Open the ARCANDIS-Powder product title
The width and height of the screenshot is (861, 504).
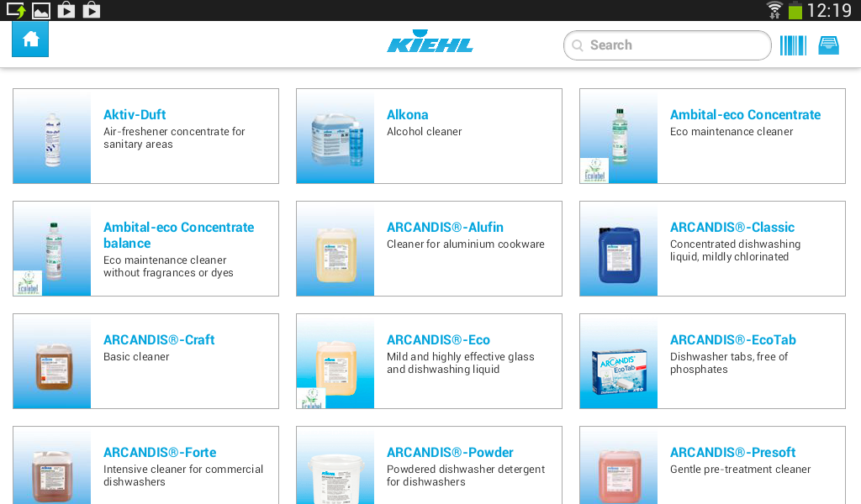[450, 453]
